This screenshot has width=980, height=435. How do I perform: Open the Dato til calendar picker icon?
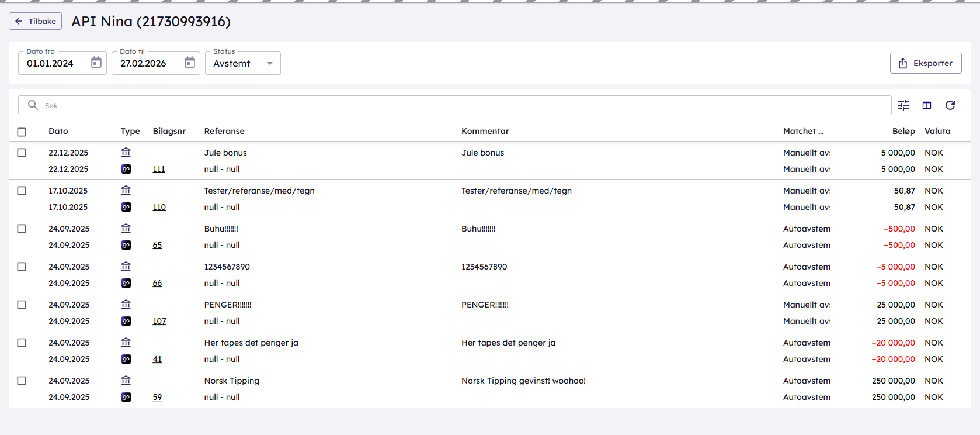point(190,63)
